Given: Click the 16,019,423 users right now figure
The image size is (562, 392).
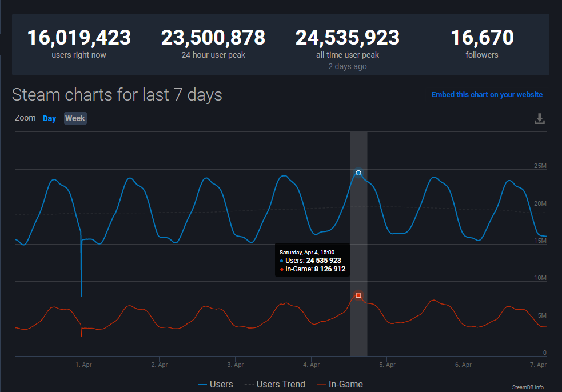Looking at the screenshot, I should tap(79, 38).
